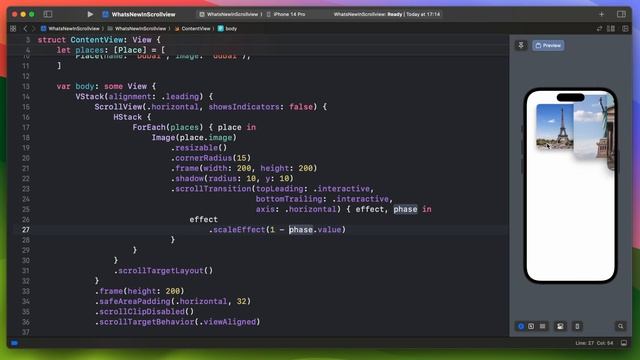The image size is (640, 360).
Task: Click WhatsNewInScrollview title in toolbar
Action: (143, 14)
